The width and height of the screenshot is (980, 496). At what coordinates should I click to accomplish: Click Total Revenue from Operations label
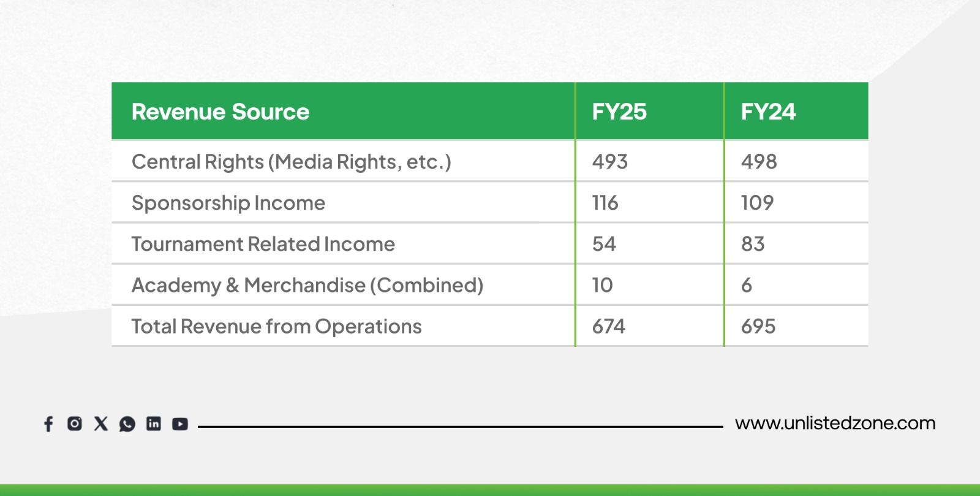(x=276, y=326)
